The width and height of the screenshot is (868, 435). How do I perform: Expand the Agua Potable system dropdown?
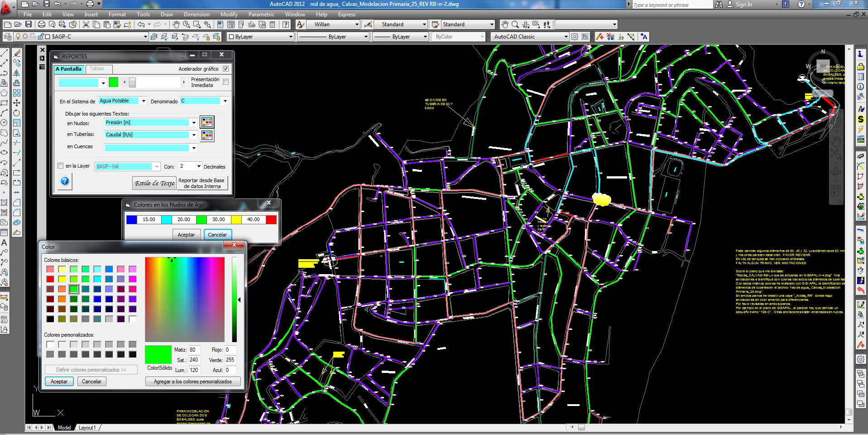click(144, 101)
